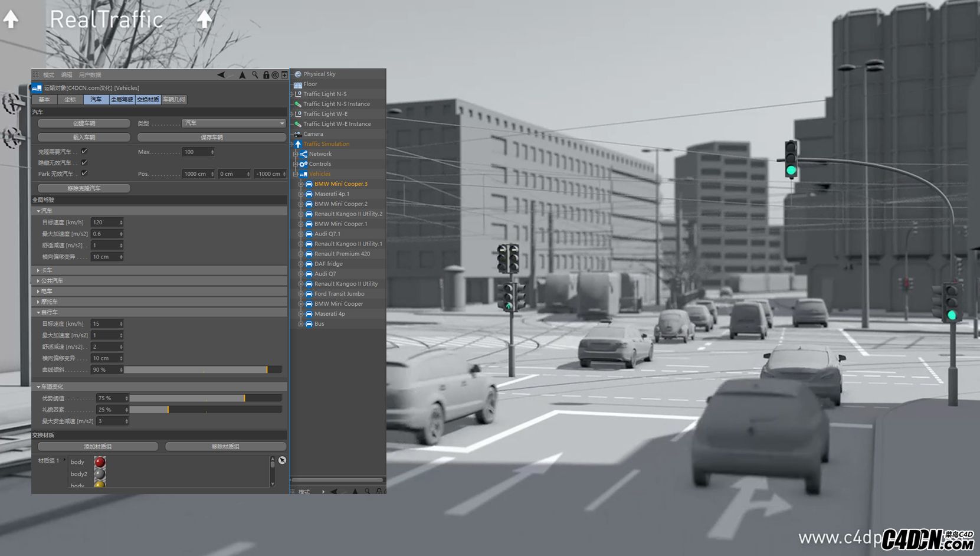Click the new panel plus icon

click(x=284, y=75)
